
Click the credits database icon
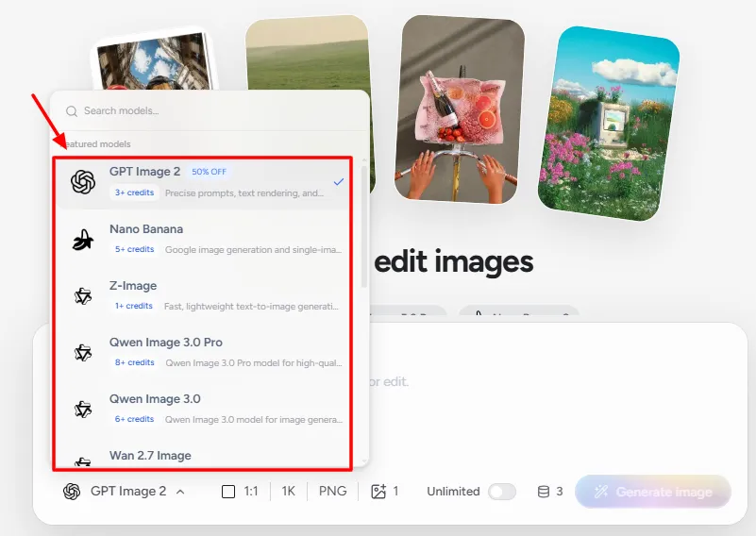pos(544,492)
